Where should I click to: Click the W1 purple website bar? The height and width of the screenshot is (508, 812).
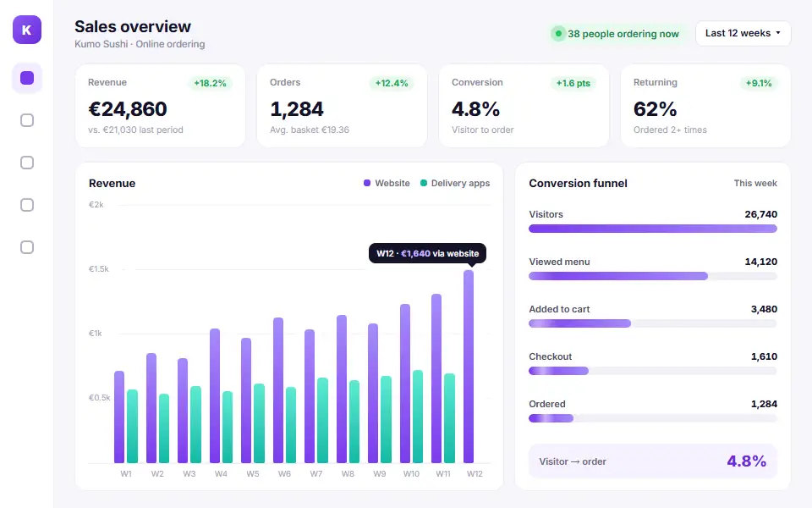tap(119, 417)
